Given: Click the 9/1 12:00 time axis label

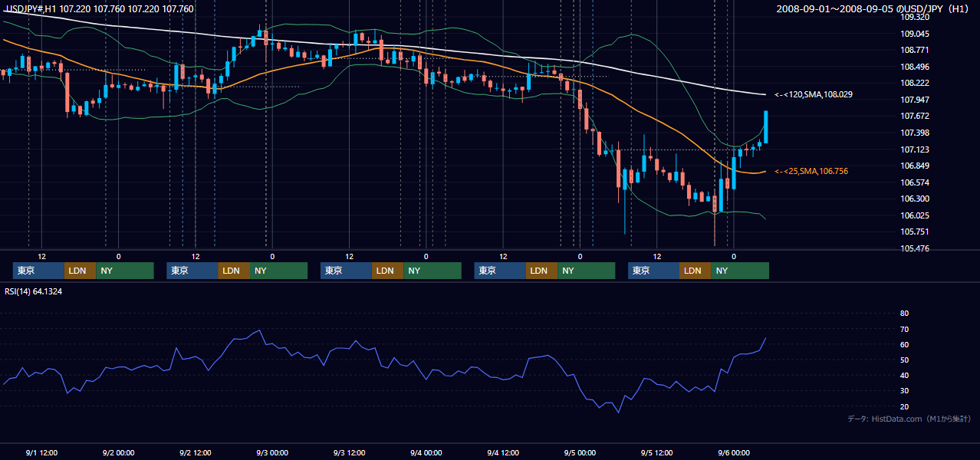Looking at the screenshot, I should pos(41,452).
